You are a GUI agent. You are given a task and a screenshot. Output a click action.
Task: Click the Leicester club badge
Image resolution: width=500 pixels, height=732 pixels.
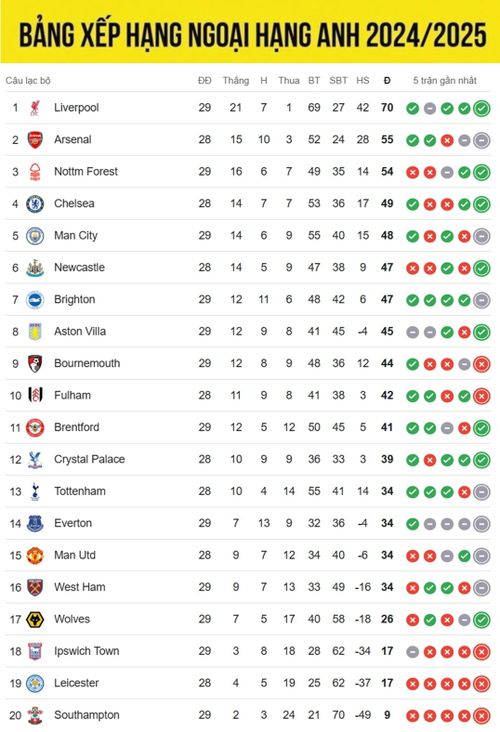[x=35, y=683]
